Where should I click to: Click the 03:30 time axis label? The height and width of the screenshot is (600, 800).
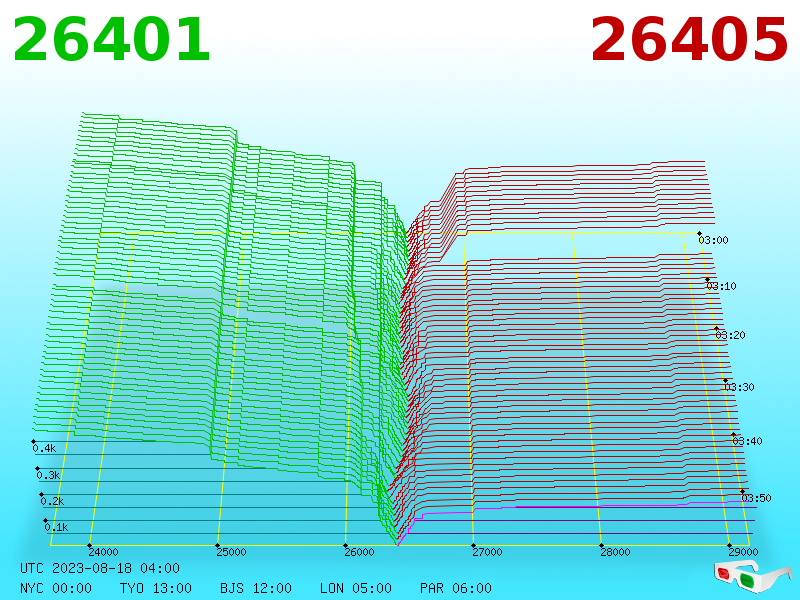739,387
